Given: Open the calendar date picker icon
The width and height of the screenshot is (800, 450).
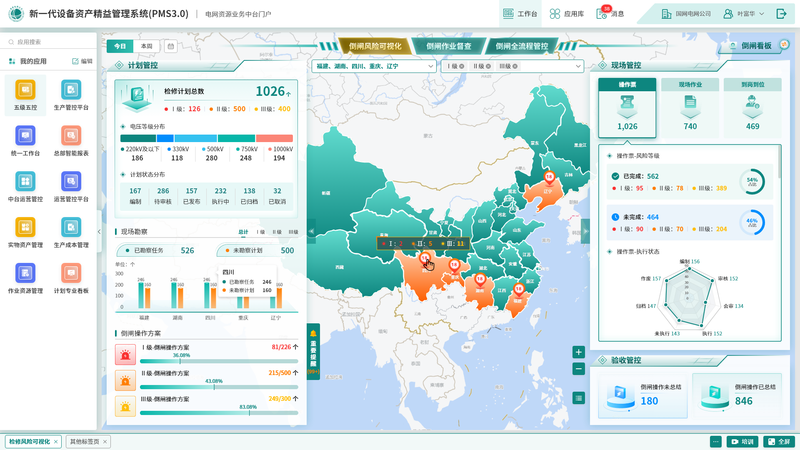Looking at the screenshot, I should [x=171, y=46].
